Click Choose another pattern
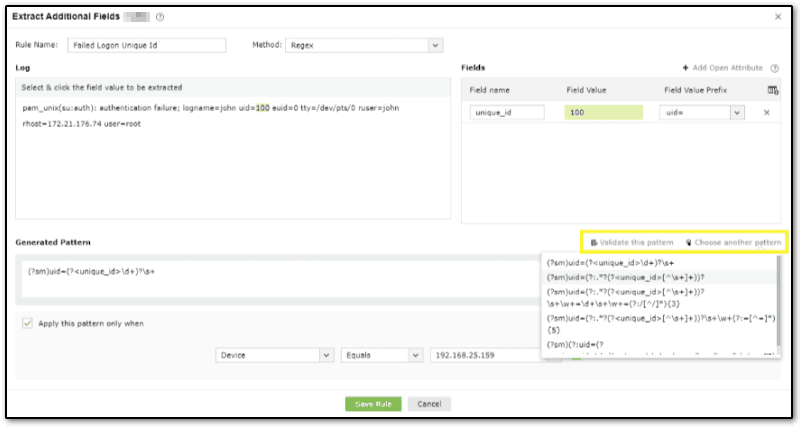Viewport: 802px width, 428px height. tap(733, 242)
